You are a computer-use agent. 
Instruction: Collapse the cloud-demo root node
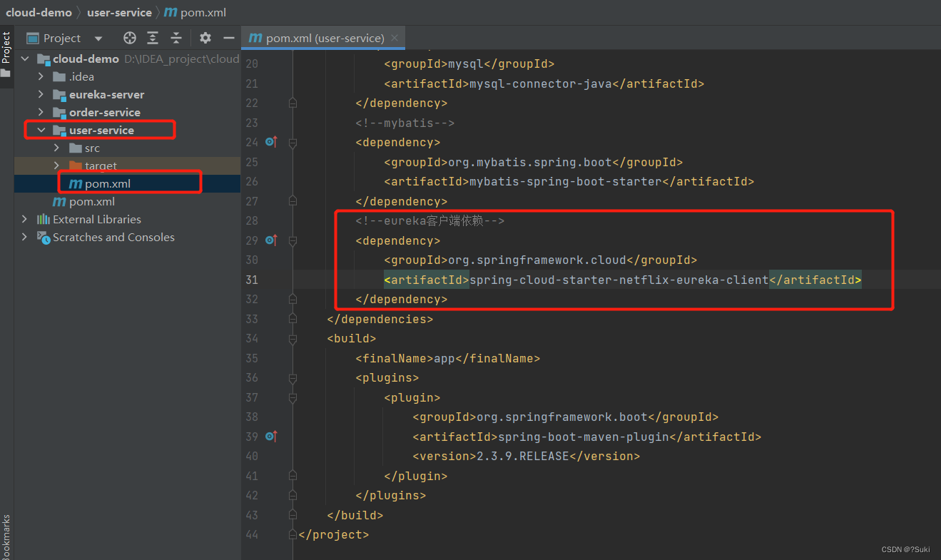[25, 58]
